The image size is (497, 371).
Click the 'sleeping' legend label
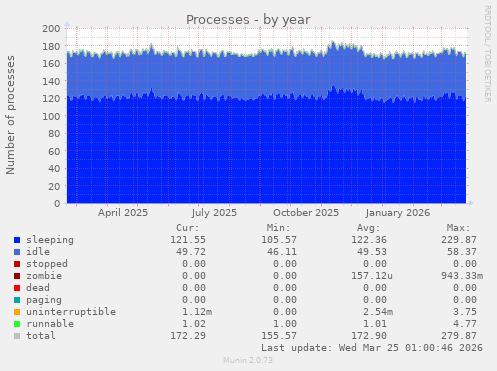click(50, 240)
